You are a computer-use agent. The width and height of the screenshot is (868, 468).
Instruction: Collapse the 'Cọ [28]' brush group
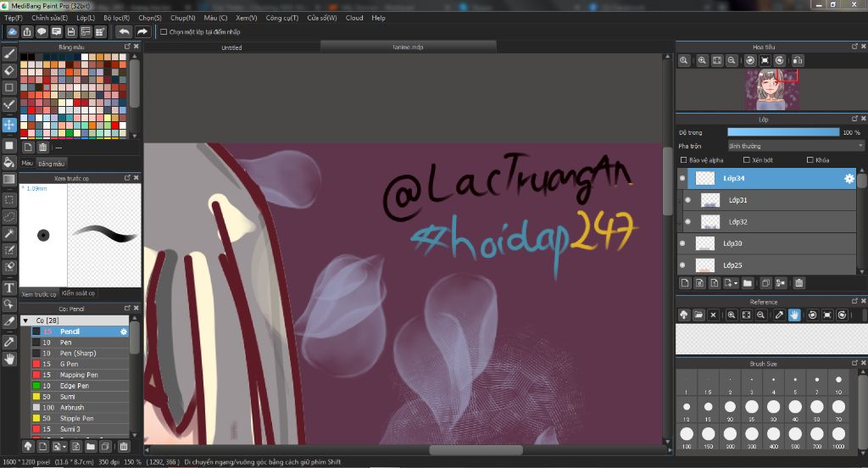pos(25,320)
